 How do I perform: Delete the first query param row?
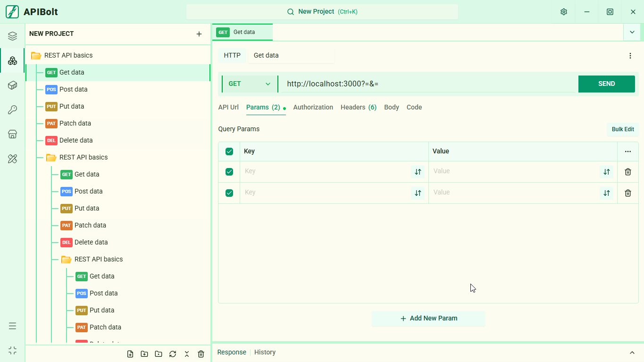click(628, 172)
